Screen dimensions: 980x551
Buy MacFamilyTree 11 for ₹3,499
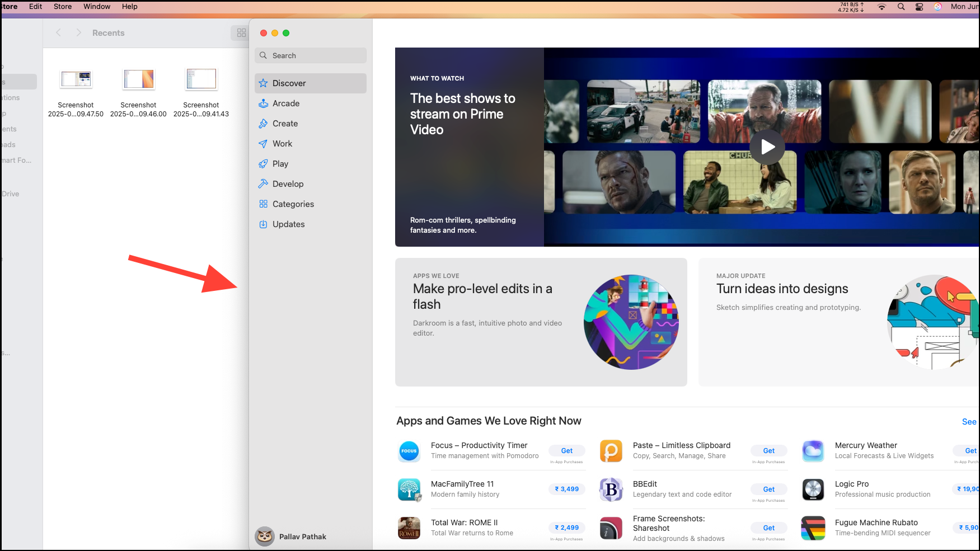click(x=567, y=489)
